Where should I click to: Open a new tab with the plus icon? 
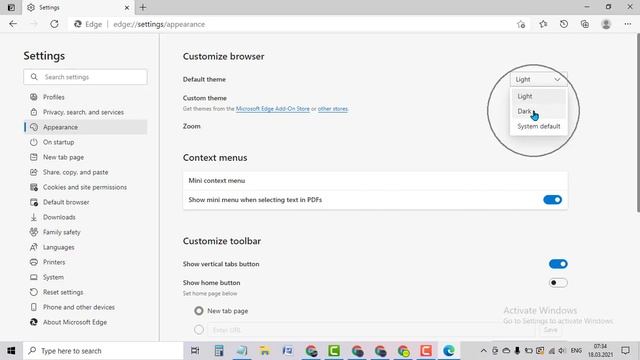pyautogui.click(x=143, y=7)
